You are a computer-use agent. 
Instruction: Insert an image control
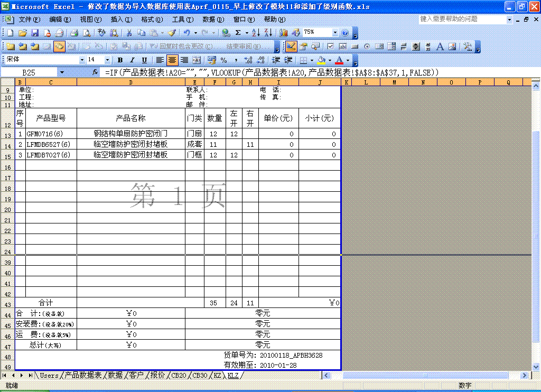452,46
